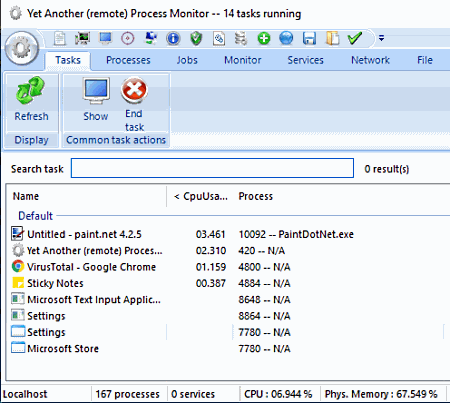The width and height of the screenshot is (450, 403).
Task: Click the Chrome icon in task list
Action: pyautogui.click(x=18, y=266)
